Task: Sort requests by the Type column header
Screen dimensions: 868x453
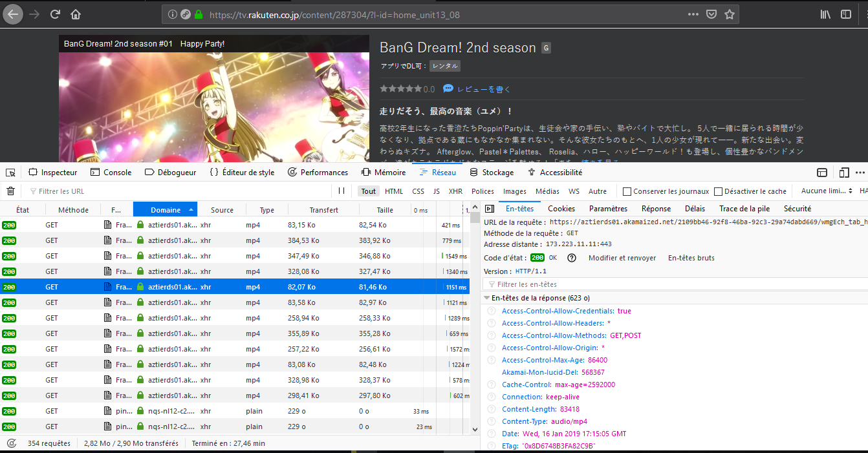Action: [267, 209]
